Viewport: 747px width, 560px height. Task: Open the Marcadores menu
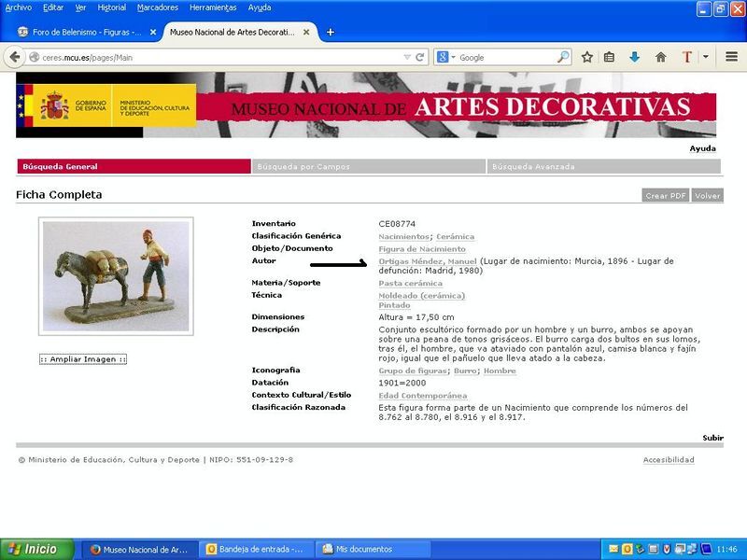point(158,7)
